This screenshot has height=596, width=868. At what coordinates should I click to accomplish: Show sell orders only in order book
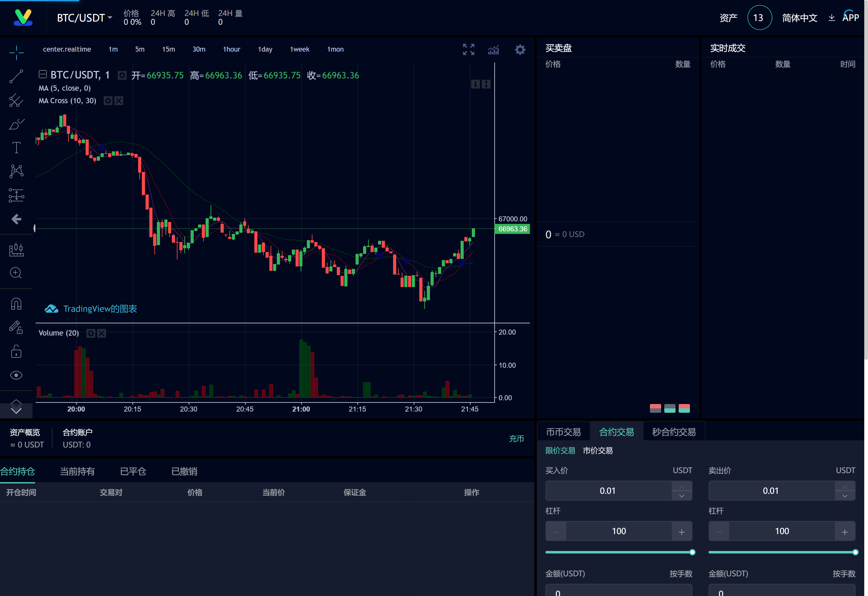coord(655,408)
